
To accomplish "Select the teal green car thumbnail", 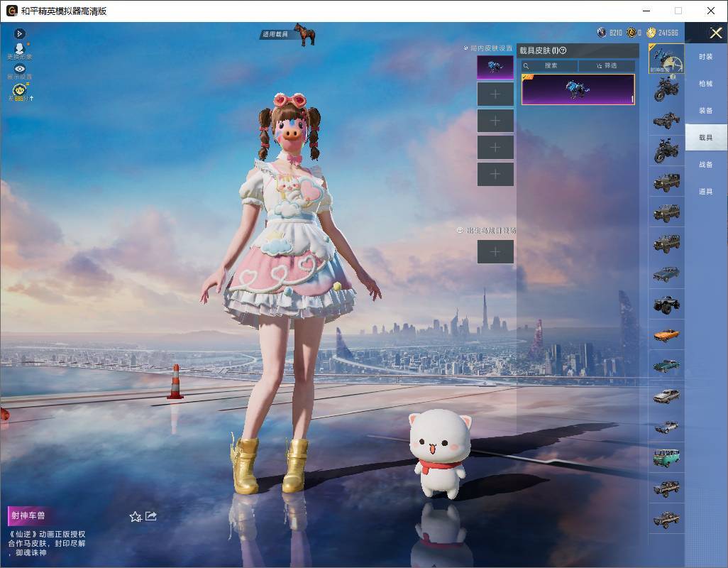I will click(x=666, y=366).
